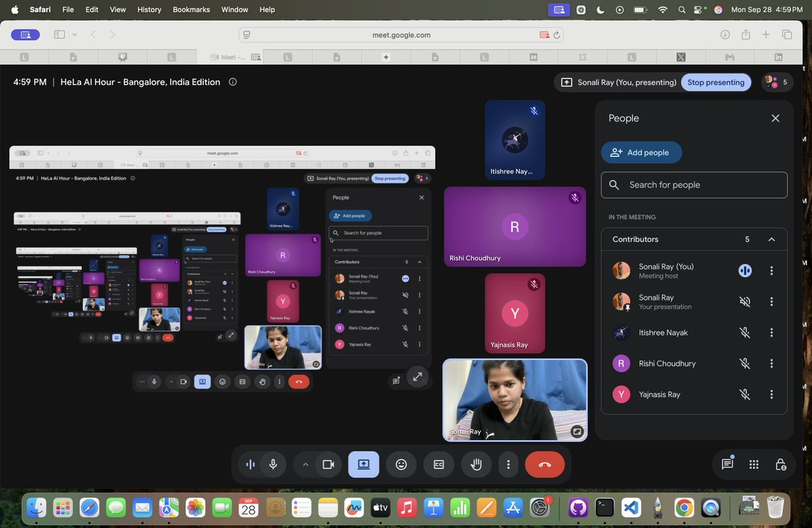Open Safari downloads icon
Screen dimensions: 812x528
pos(725,35)
